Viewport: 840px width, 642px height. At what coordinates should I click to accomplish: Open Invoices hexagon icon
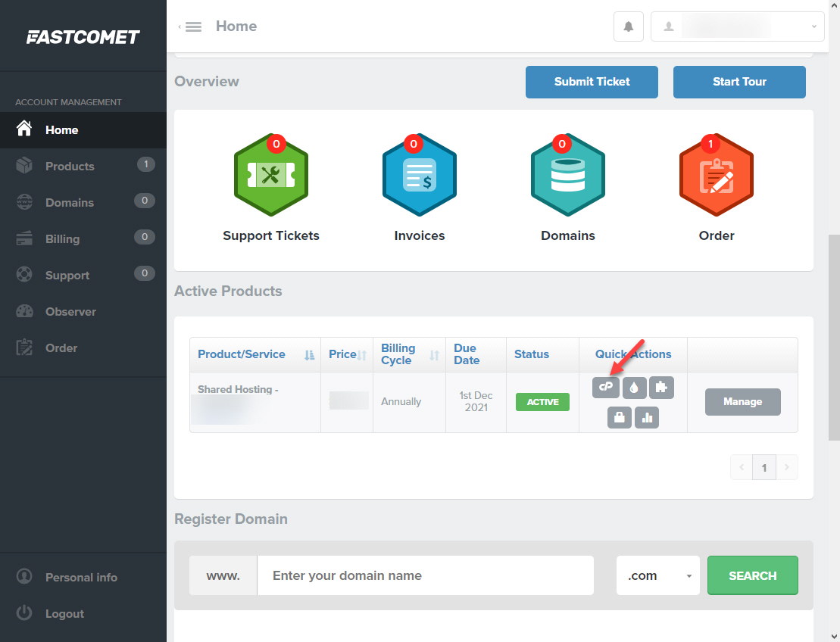(420, 175)
